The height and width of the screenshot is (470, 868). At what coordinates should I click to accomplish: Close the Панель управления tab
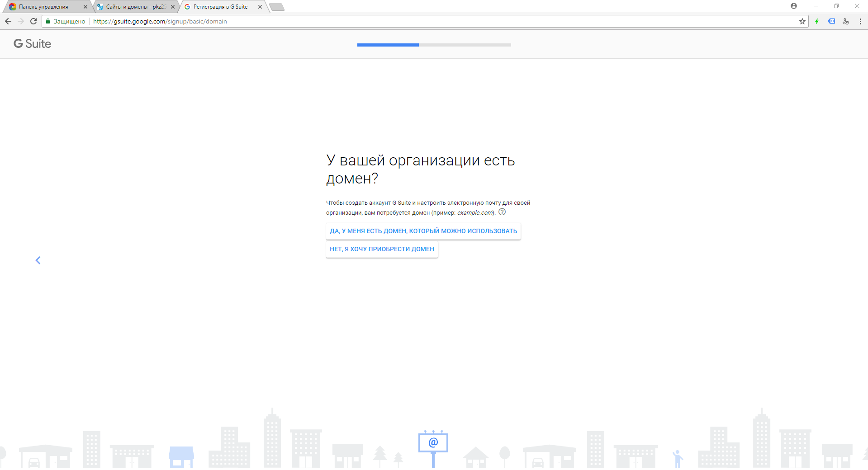(85, 7)
